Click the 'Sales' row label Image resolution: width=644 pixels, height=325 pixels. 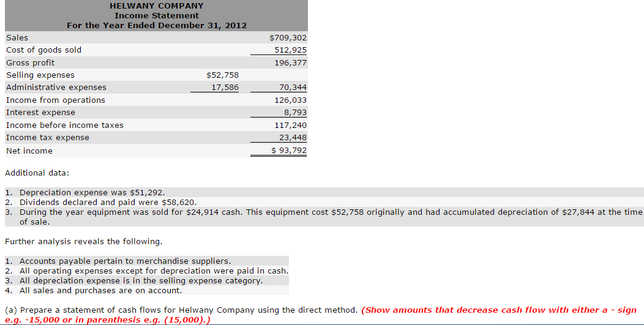pos(17,38)
